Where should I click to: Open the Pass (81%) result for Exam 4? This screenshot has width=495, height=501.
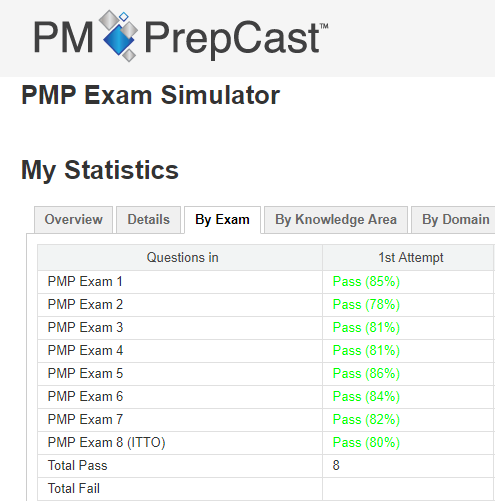tap(366, 351)
